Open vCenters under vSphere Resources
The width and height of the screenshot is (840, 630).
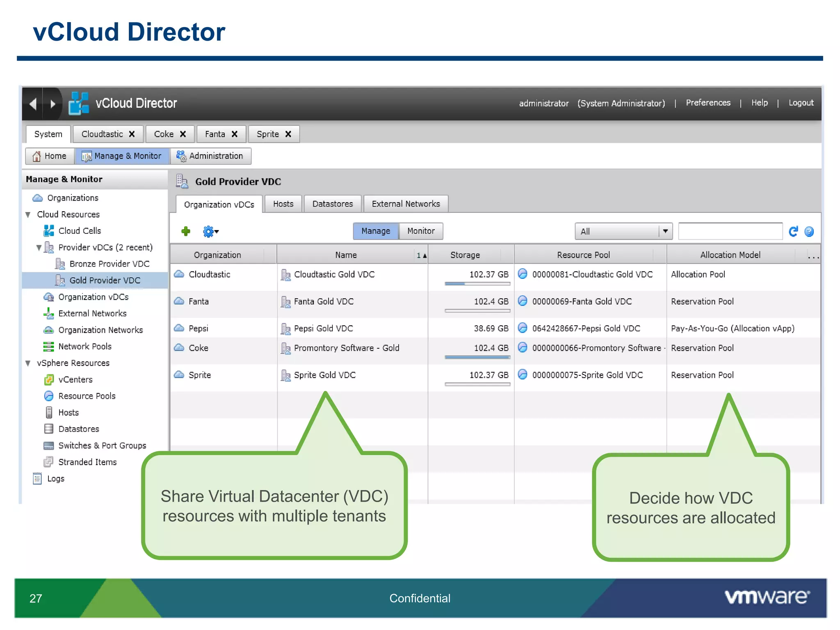tap(75, 380)
